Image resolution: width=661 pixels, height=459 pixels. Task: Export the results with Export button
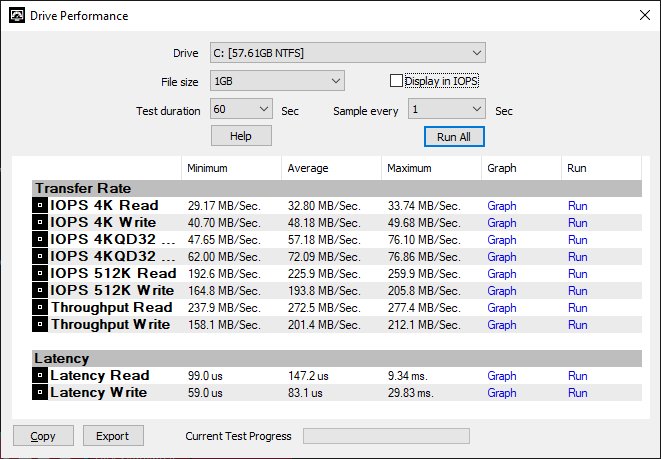(x=113, y=436)
